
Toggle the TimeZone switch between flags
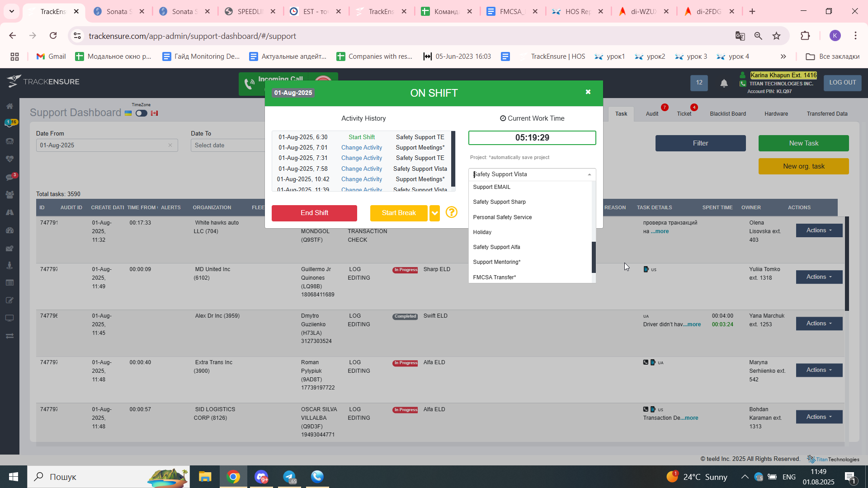point(142,113)
